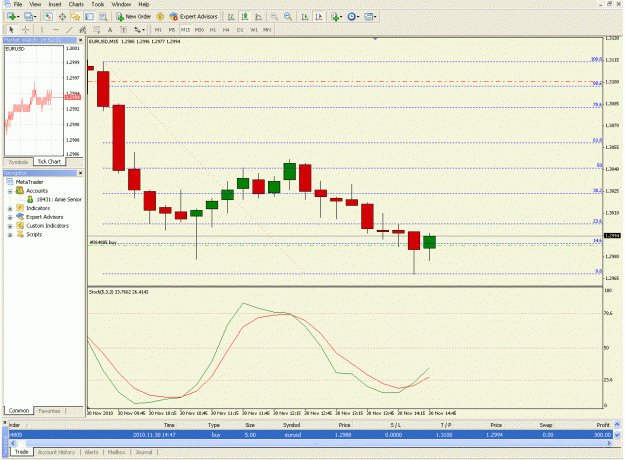Open the Profiles dropdown icon
This screenshot has height=460, width=625.
click(x=30, y=16)
